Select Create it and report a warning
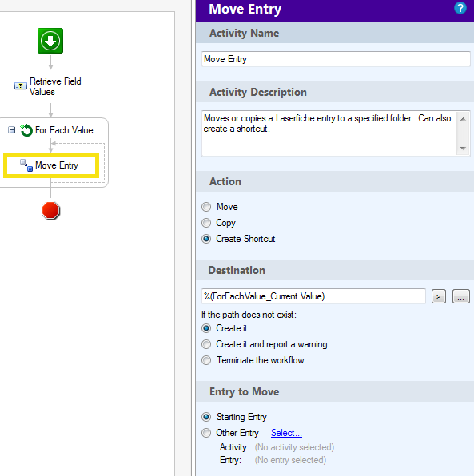474x476 pixels. point(206,344)
